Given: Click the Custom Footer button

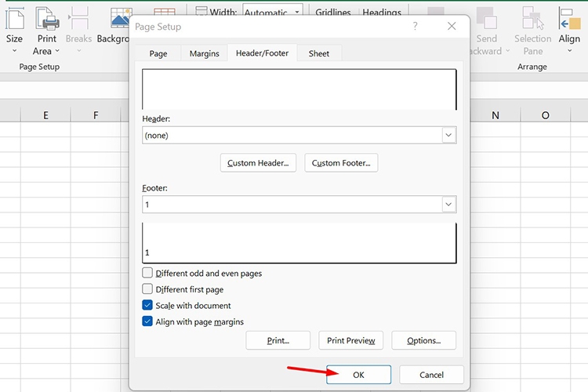Looking at the screenshot, I should (341, 163).
